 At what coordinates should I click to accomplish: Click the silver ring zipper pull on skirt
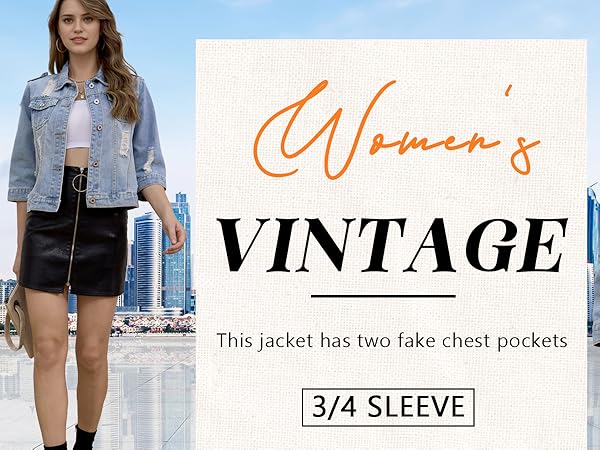(x=80, y=182)
